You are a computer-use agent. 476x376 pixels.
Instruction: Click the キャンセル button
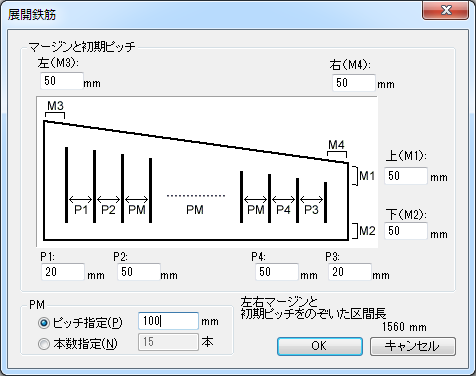pos(413,346)
